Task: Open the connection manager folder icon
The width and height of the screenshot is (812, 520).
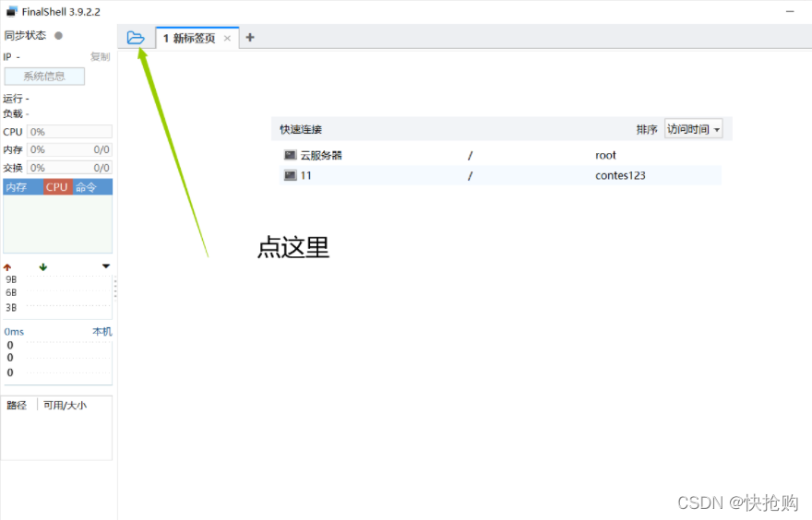Action: (x=136, y=38)
